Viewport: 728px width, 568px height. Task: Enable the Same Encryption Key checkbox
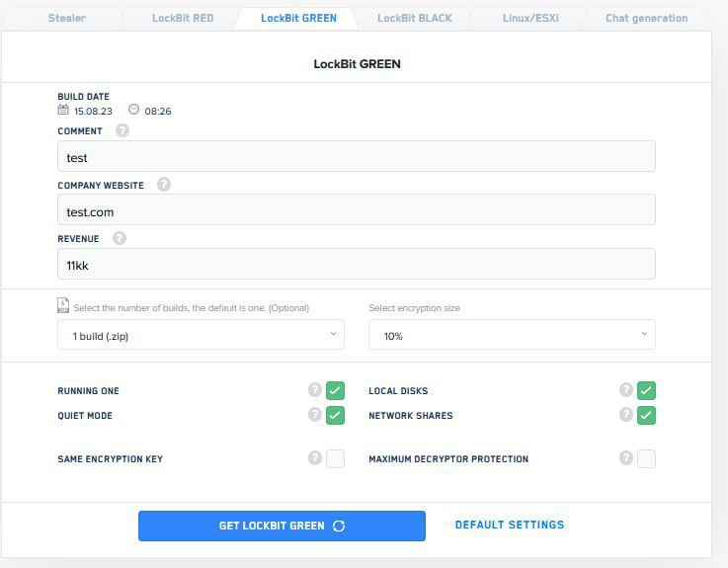tap(335, 459)
